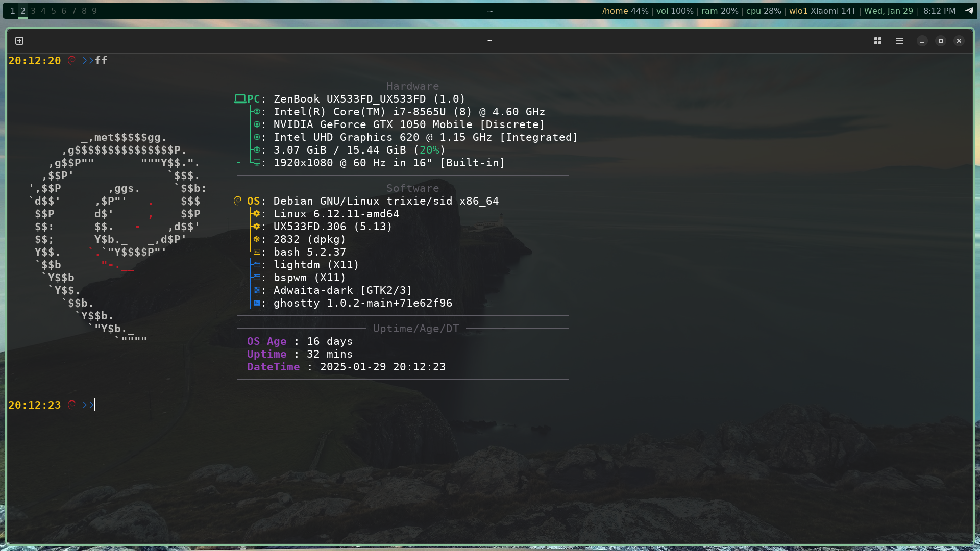Click the wlo1 Xiaomi 14T network entry
The width and height of the screenshot is (980, 551).
pos(823,11)
